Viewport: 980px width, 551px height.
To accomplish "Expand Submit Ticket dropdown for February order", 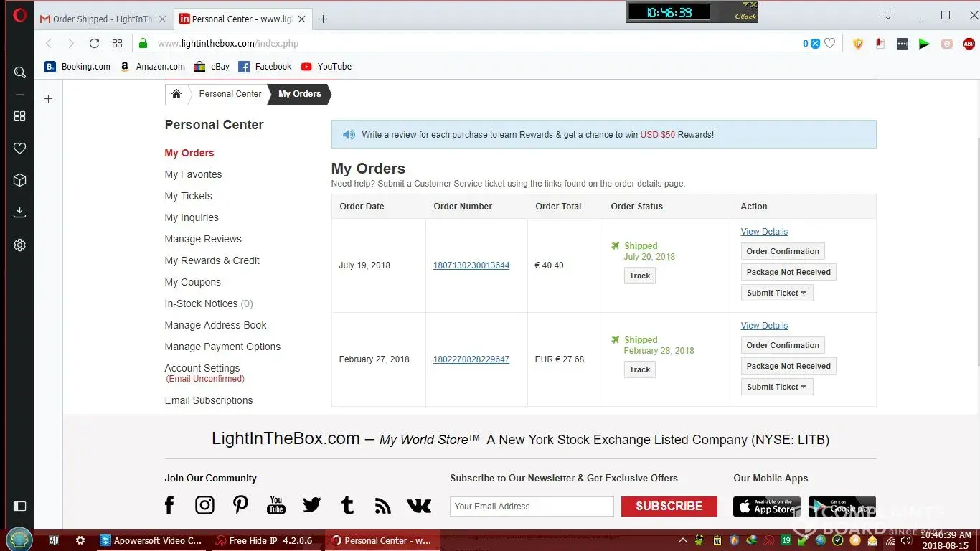I will click(777, 387).
